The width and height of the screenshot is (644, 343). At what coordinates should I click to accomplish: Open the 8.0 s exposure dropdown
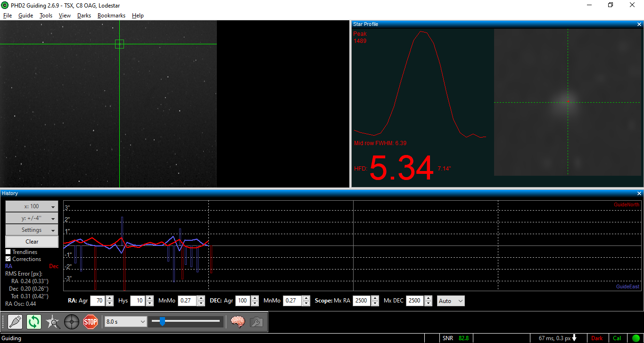click(126, 321)
